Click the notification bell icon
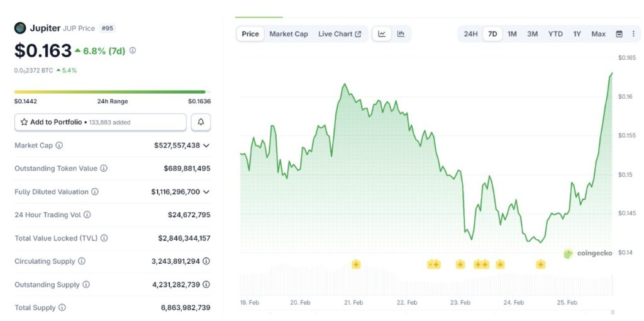Image resolution: width=644 pixels, height=321 pixels. 201,122
